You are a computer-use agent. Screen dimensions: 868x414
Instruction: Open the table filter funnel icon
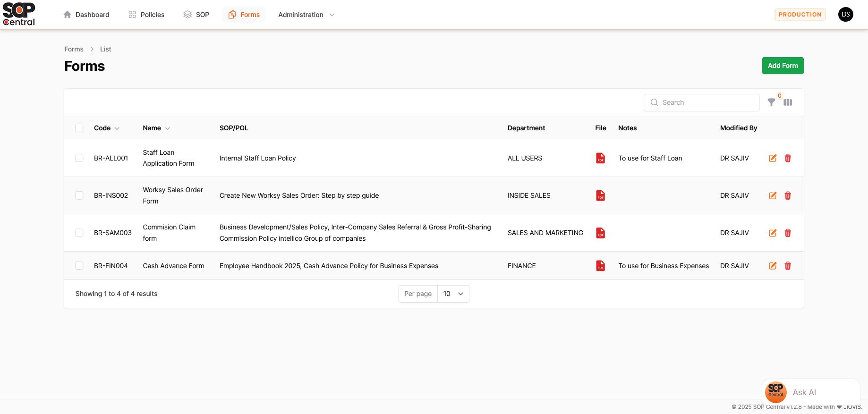click(x=771, y=102)
